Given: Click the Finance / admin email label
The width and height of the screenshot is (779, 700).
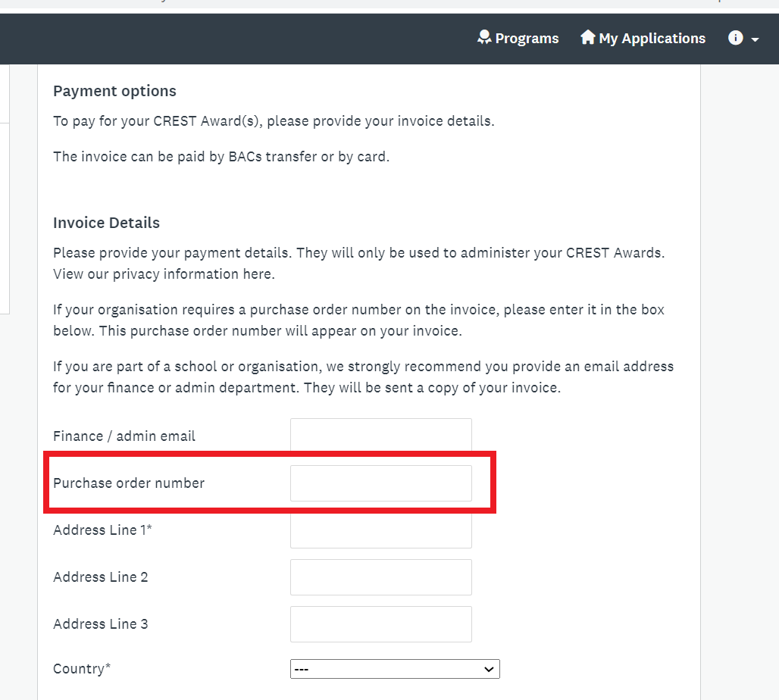Looking at the screenshot, I should [124, 436].
